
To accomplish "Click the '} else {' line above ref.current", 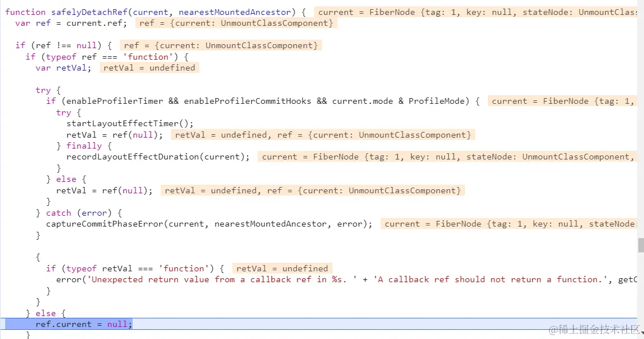I will [x=45, y=314].
